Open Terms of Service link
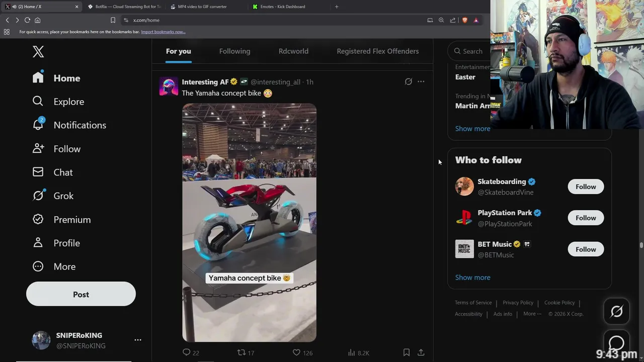The width and height of the screenshot is (644, 362). click(x=473, y=303)
